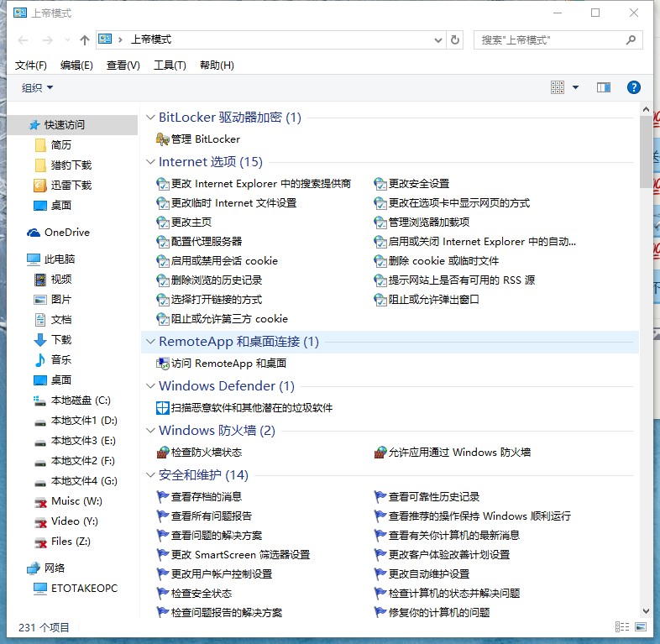Open 图片 library icon in sidebar
This screenshot has height=644, width=660.
pyautogui.click(x=40, y=300)
